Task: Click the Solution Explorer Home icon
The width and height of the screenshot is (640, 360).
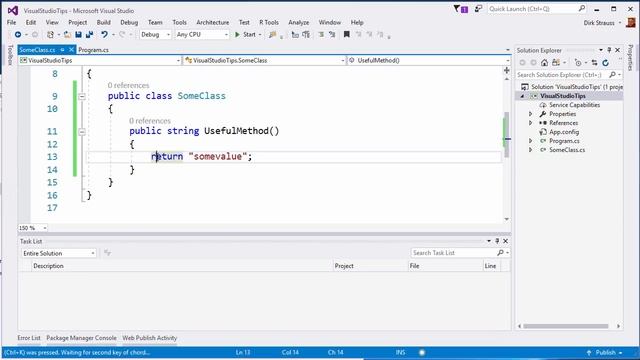Action: click(x=544, y=63)
